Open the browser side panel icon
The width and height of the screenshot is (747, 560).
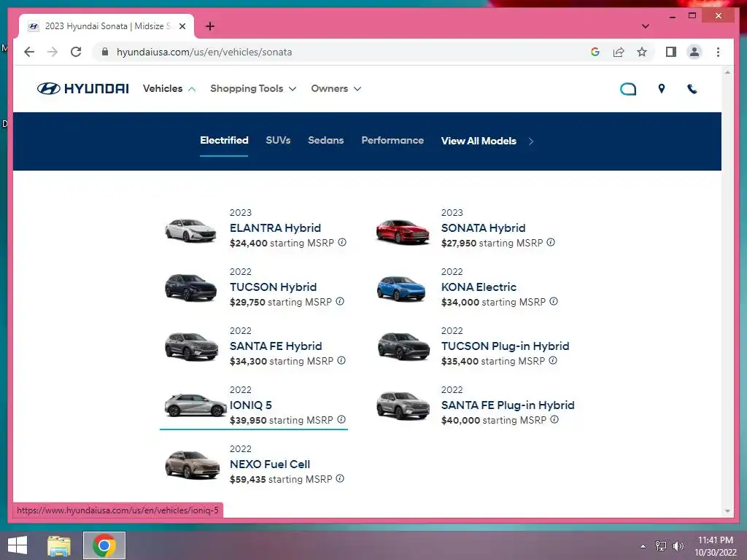(x=671, y=52)
